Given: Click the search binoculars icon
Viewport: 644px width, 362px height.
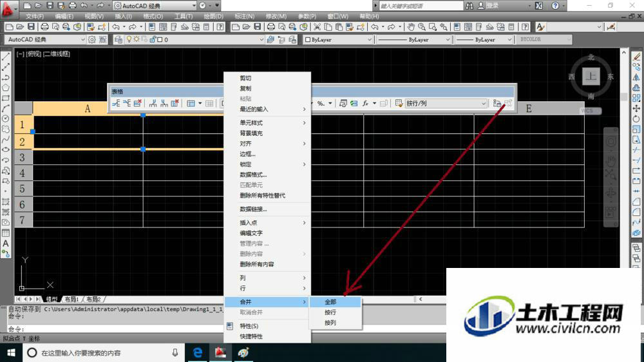Looking at the screenshot, I should [469, 6].
